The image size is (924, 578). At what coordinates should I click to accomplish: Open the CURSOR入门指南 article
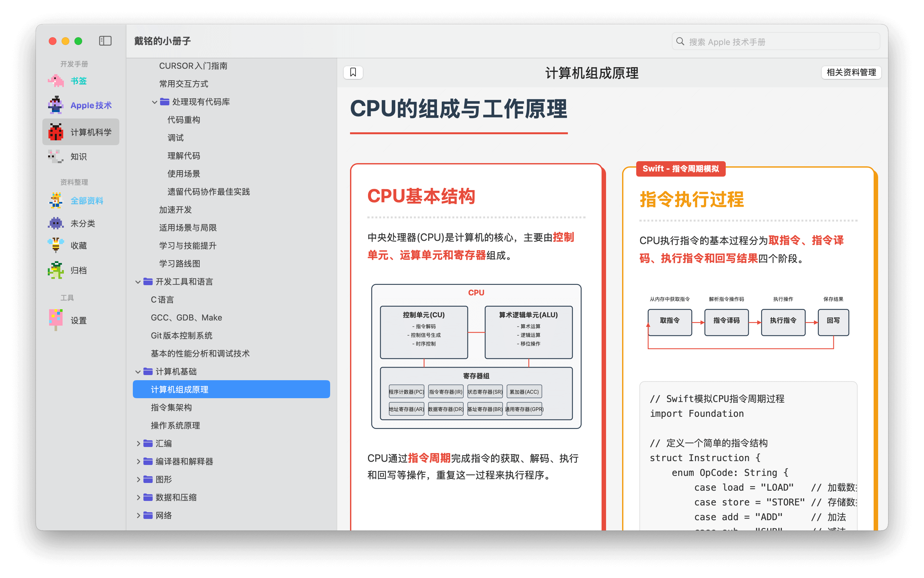(x=193, y=66)
